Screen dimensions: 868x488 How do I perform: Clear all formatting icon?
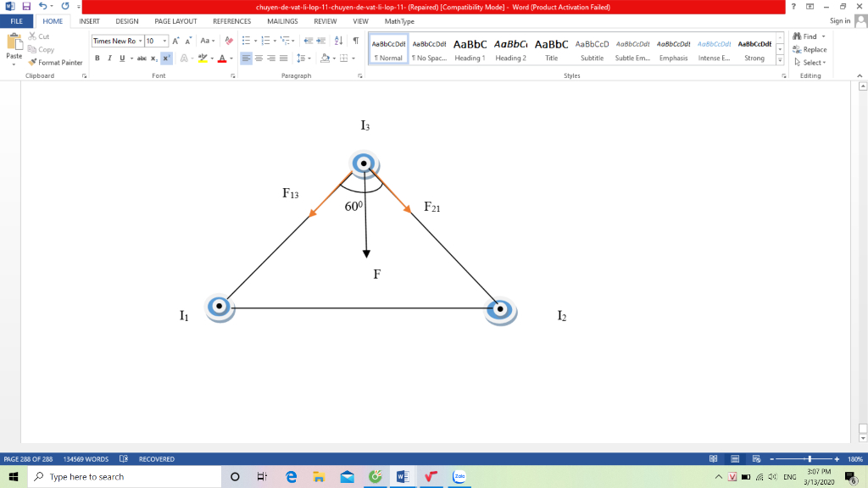pos(229,41)
